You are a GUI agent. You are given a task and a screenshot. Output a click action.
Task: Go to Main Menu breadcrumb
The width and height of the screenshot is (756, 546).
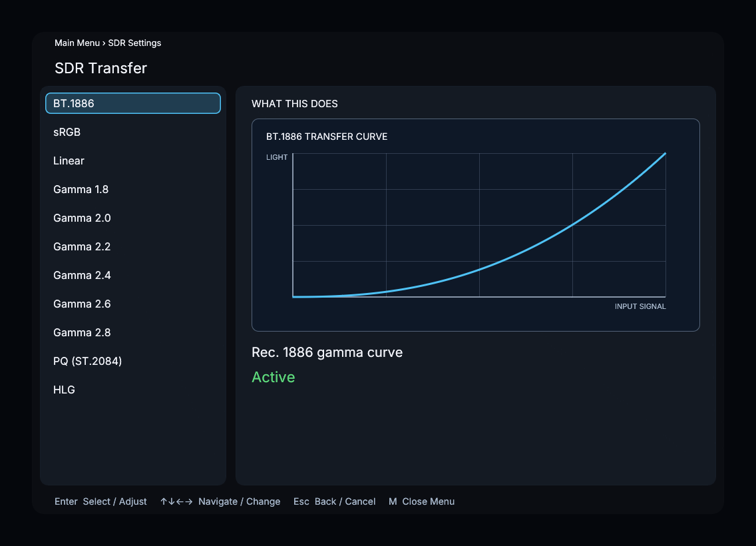click(77, 43)
